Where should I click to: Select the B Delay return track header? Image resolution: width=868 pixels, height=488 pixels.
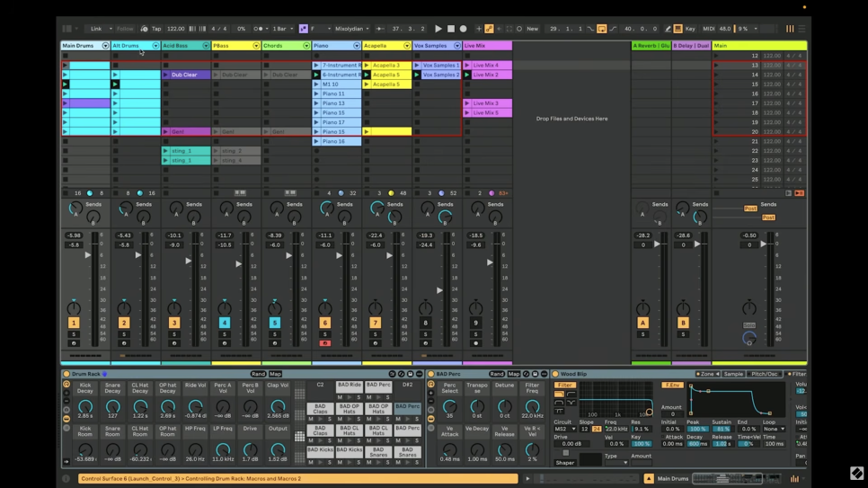[691, 46]
